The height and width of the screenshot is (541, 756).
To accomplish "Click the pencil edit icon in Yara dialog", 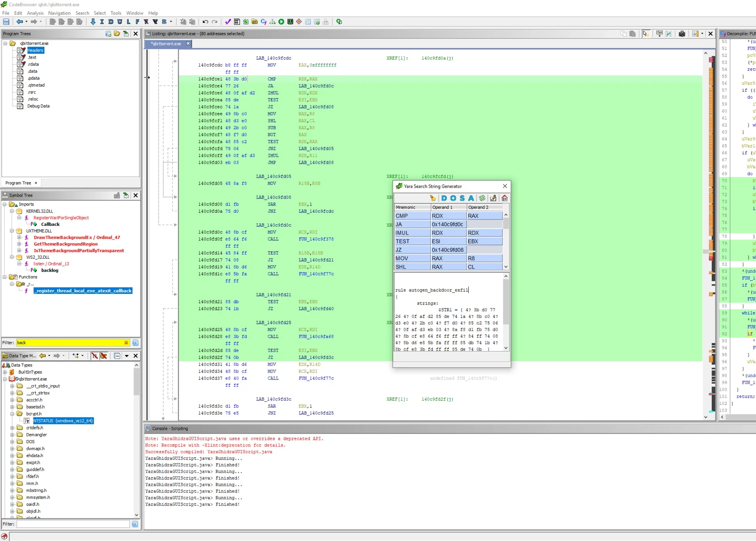I will point(493,198).
